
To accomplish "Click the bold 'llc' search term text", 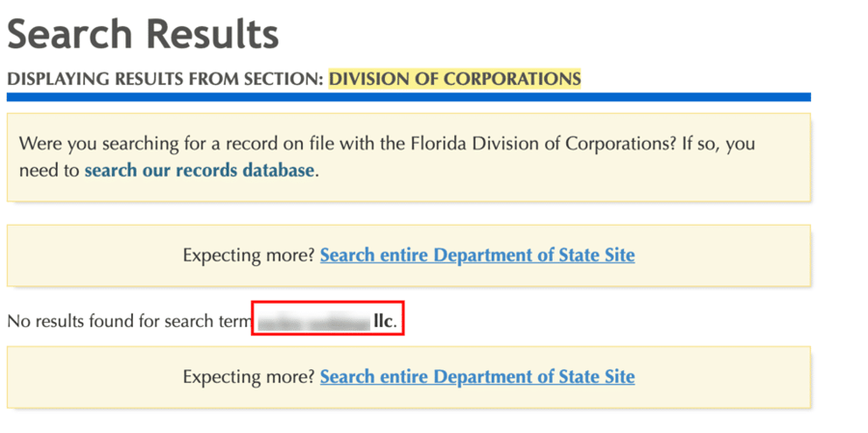I will coord(383,320).
